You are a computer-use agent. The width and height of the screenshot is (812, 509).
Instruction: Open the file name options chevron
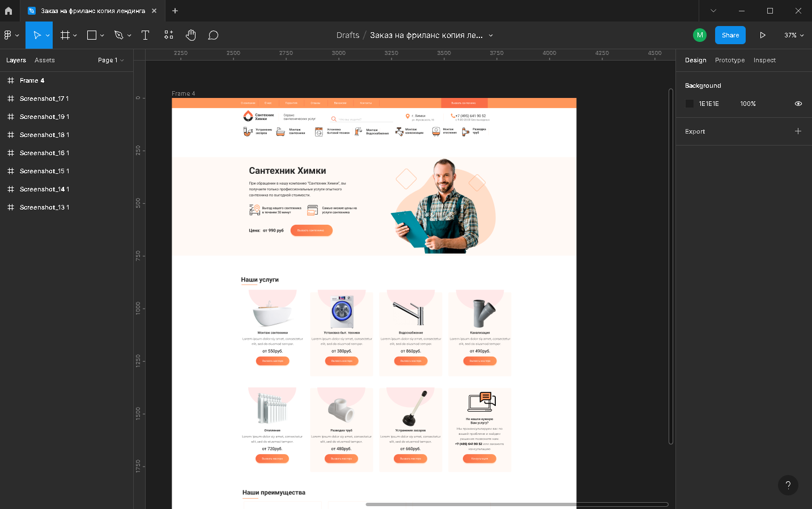pyautogui.click(x=491, y=35)
